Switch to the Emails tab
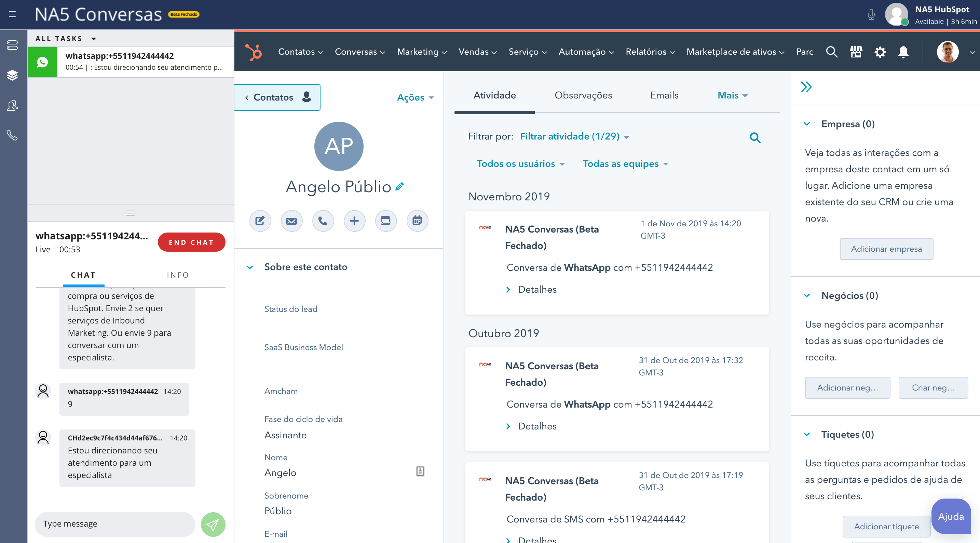Image resolution: width=980 pixels, height=543 pixels. (664, 95)
